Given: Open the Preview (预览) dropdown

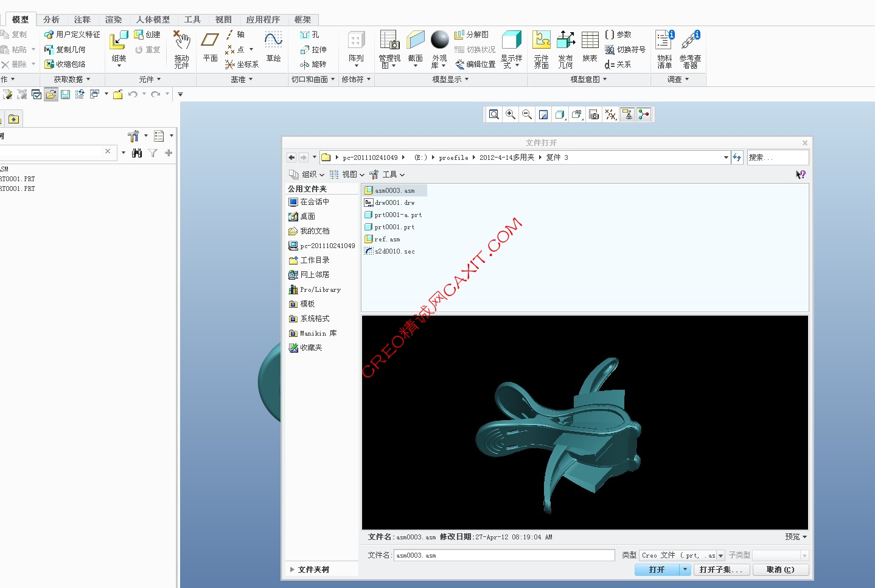Looking at the screenshot, I should (796, 537).
